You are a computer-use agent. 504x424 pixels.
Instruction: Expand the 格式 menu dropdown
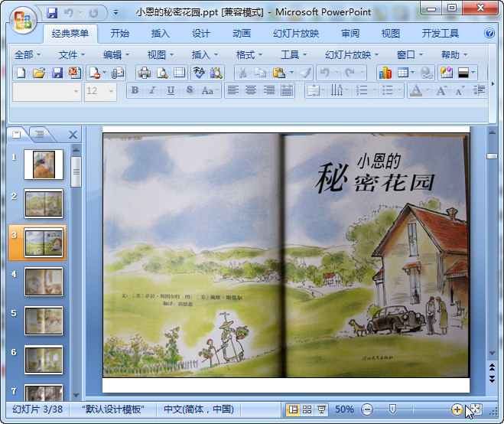249,54
